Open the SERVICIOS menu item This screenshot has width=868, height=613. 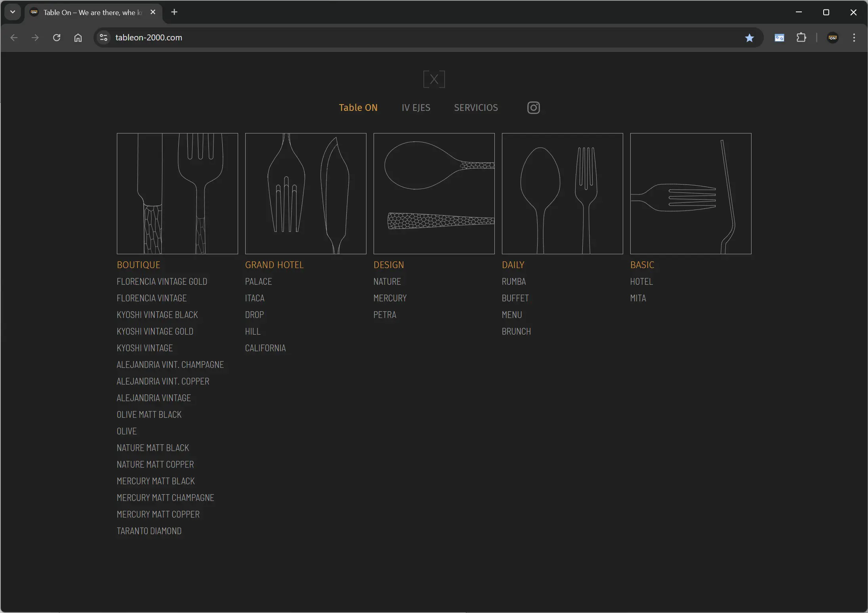tap(476, 108)
